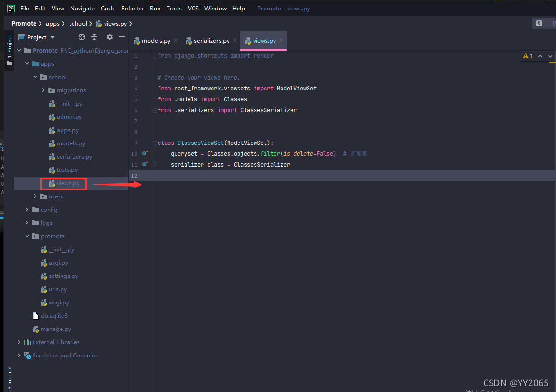Collapse the promote folder

[x=27, y=236]
